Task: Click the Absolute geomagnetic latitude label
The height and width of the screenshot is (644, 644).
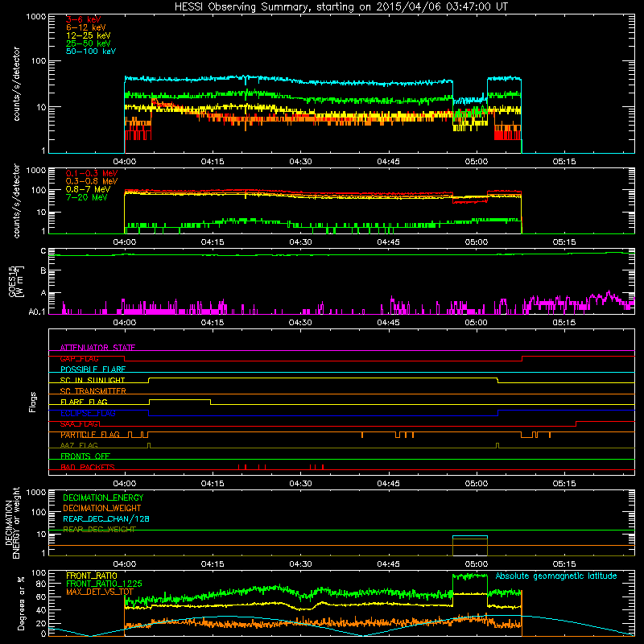Action: pyautogui.click(x=556, y=576)
